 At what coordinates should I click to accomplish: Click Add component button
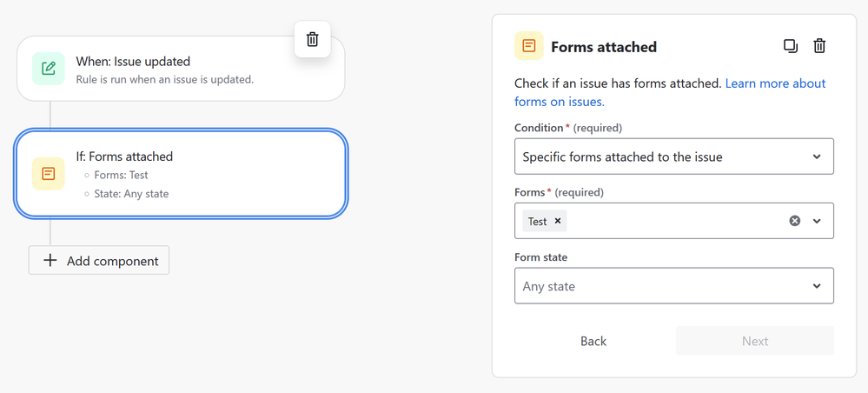pyautogui.click(x=99, y=260)
